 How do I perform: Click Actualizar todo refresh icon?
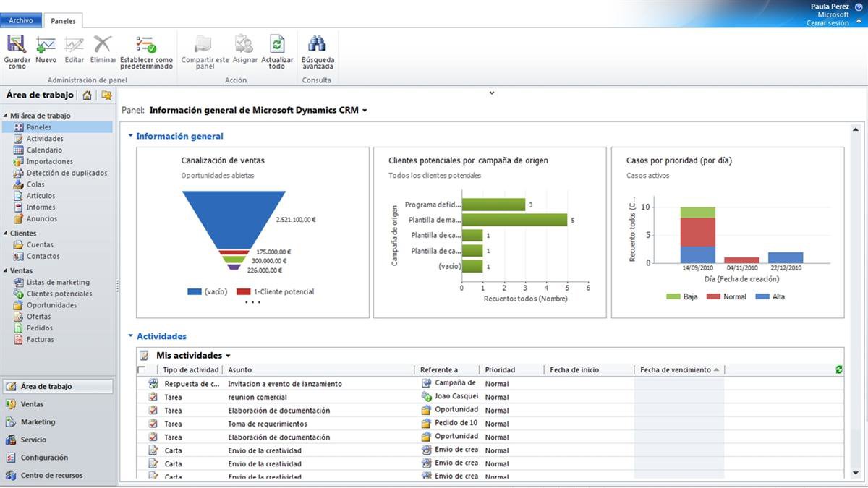pos(277,45)
